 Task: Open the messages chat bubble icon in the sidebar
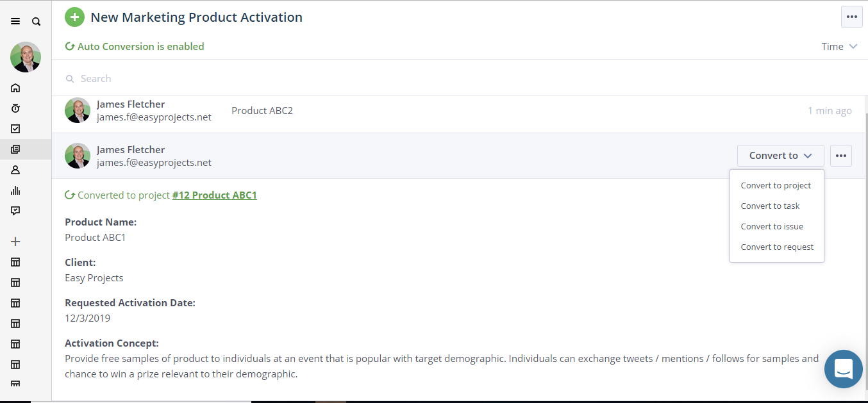coord(15,211)
